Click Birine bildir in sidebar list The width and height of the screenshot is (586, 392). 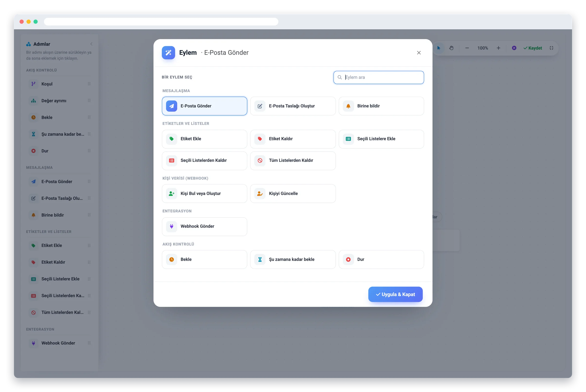[x=60, y=215]
